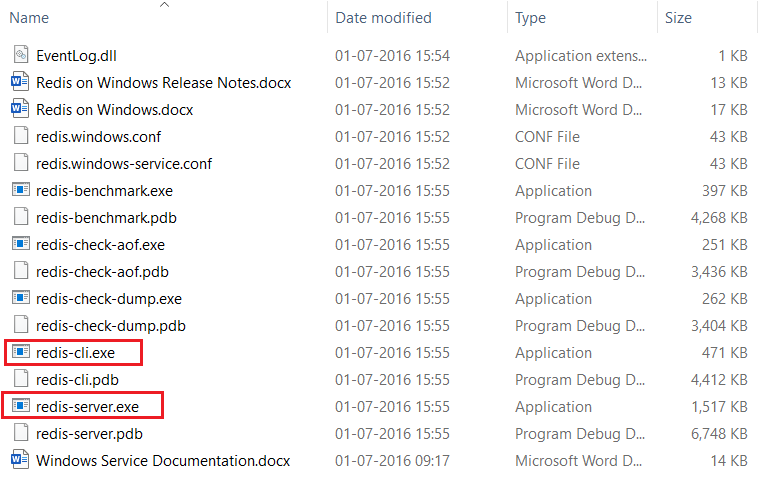Click the Application extens... type cell
This screenshot has height=492, width=759.
[581, 56]
